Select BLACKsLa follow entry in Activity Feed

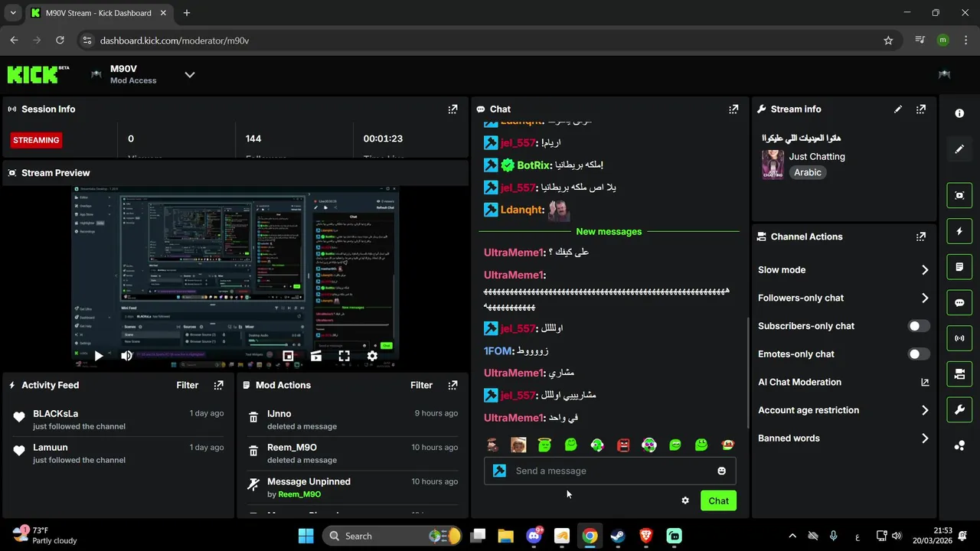119,420
